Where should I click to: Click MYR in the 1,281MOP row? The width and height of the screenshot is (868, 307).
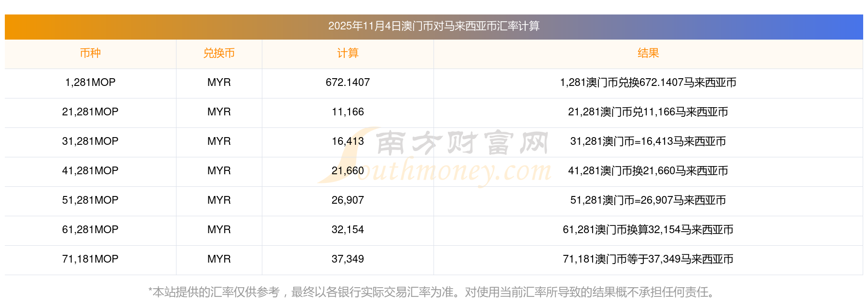[219, 83]
